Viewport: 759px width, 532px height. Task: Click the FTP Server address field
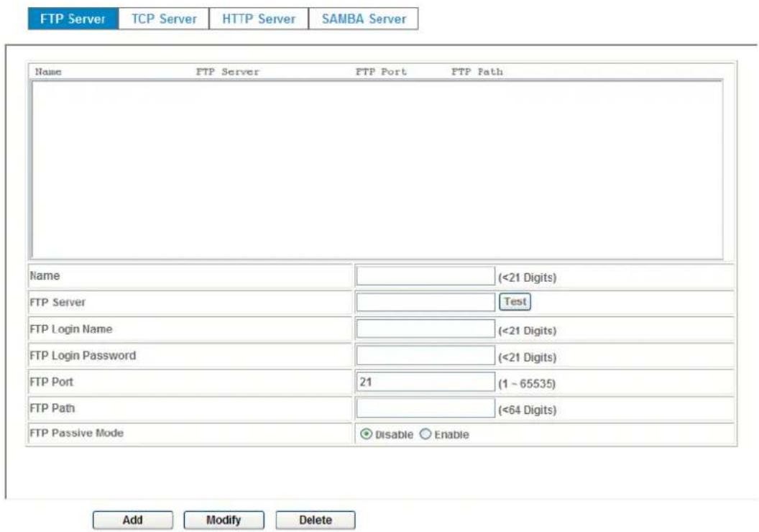[425, 302]
